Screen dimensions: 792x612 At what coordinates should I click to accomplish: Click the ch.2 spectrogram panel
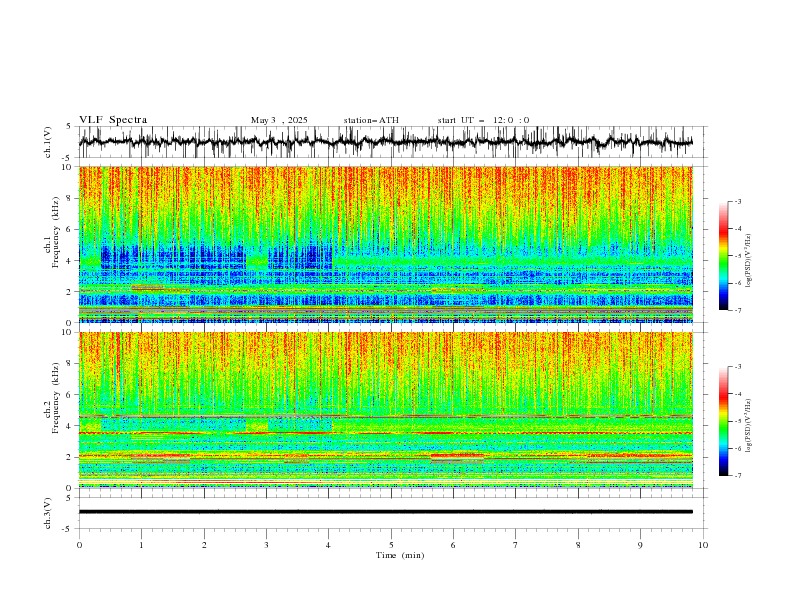click(x=385, y=410)
